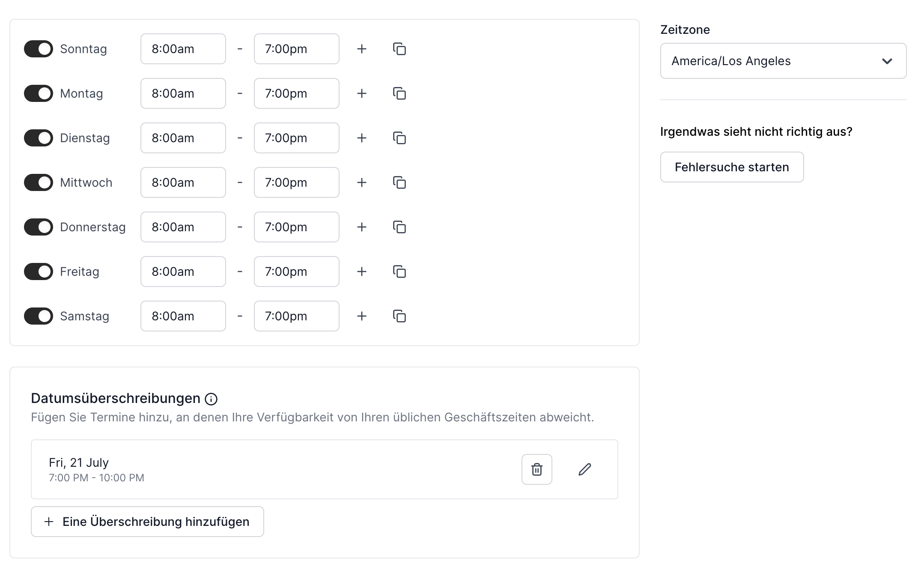Image resolution: width=924 pixels, height=561 pixels.
Task: Disable Samstag availability
Action: pos(39,316)
